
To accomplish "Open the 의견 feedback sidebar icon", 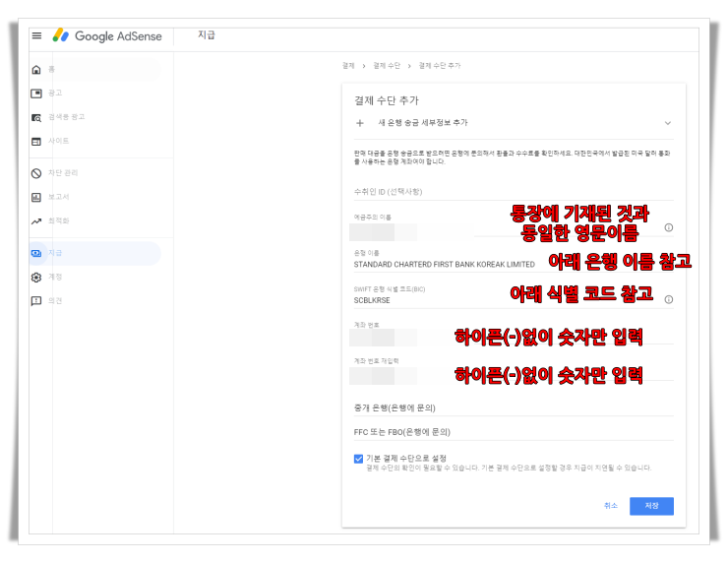I will point(36,301).
